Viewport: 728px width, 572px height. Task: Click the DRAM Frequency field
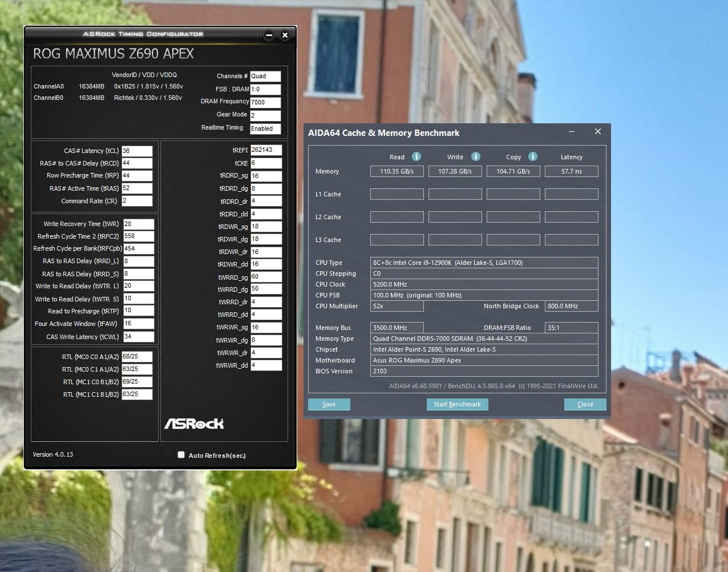click(x=265, y=103)
